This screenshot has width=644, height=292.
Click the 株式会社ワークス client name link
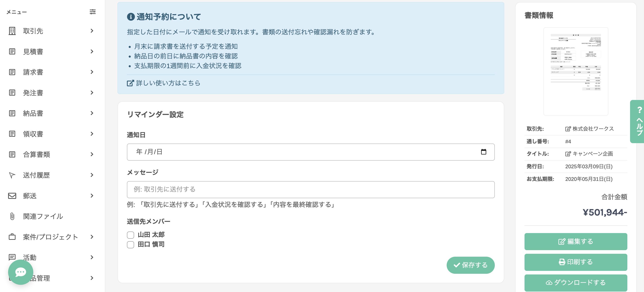tap(593, 129)
